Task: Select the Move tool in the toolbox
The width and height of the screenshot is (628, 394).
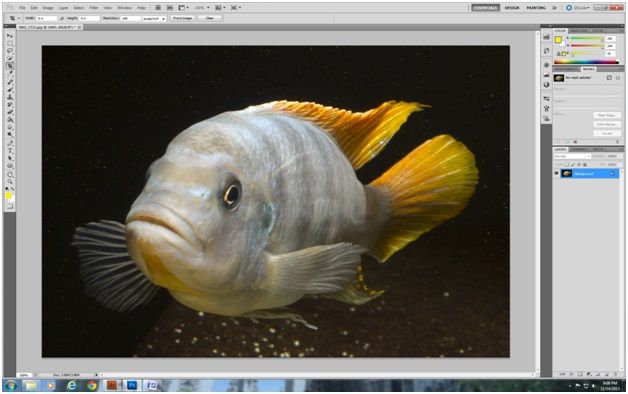Action: click(x=10, y=36)
